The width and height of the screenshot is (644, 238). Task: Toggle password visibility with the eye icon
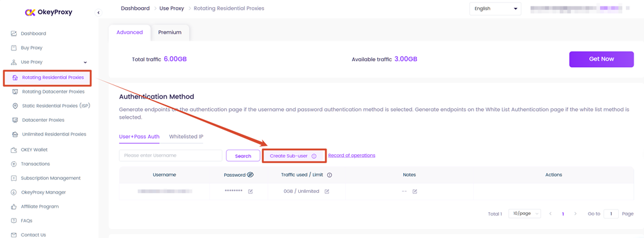click(250, 175)
